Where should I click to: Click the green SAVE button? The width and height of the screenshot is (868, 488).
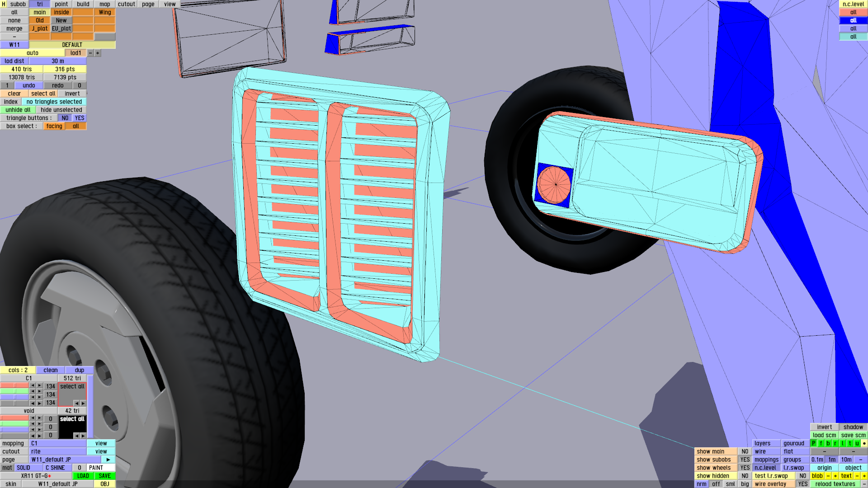(104, 476)
